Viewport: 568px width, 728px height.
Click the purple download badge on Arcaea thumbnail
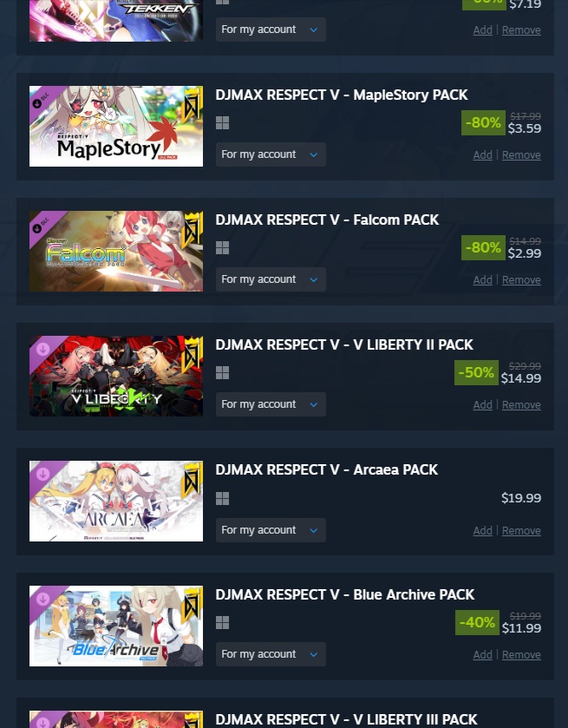[42, 474]
